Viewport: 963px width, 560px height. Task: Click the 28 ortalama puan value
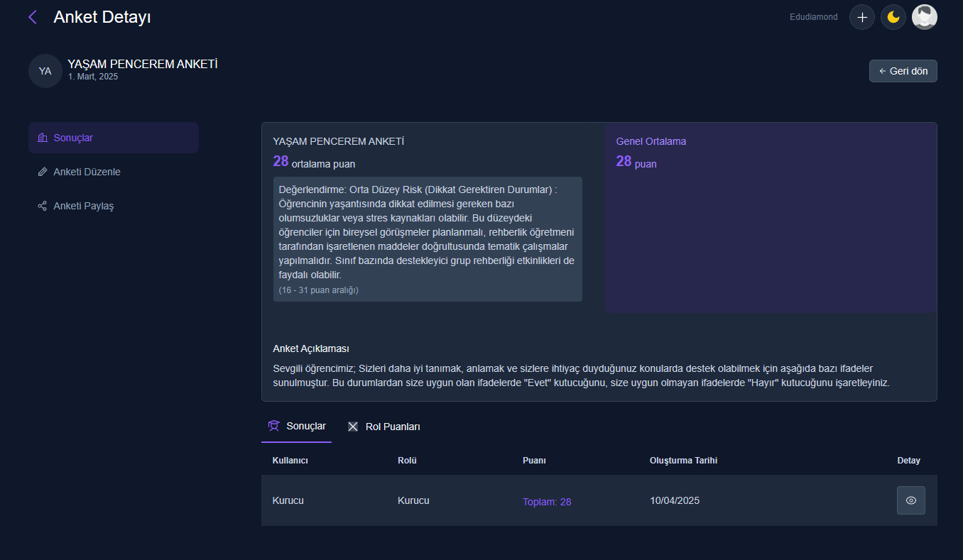pos(314,162)
